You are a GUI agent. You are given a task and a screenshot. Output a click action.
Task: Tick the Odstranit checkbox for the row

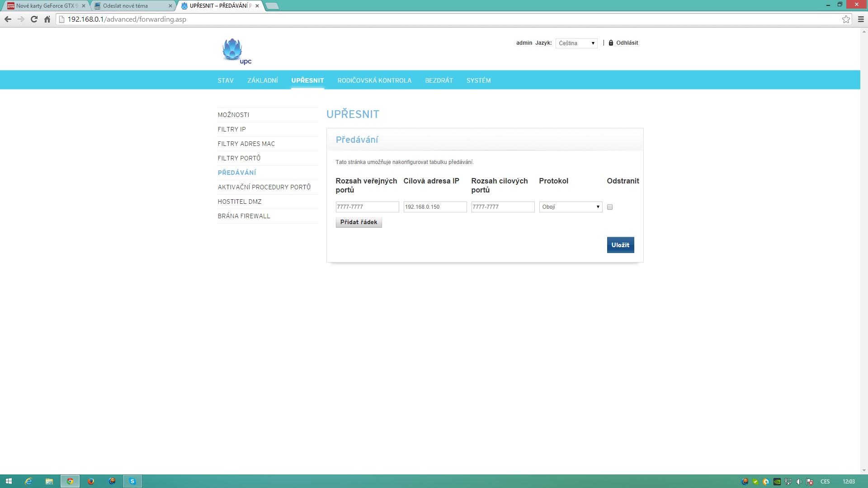pos(610,207)
